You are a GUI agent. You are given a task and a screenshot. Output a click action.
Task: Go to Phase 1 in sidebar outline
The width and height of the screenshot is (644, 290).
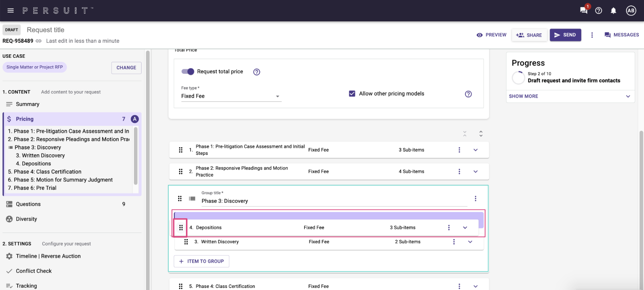(x=69, y=131)
